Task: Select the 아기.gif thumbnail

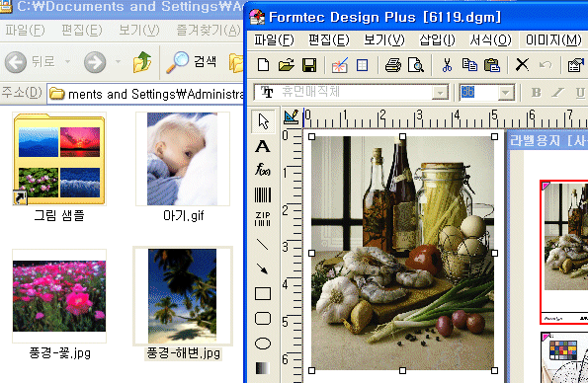Action: pos(182,159)
